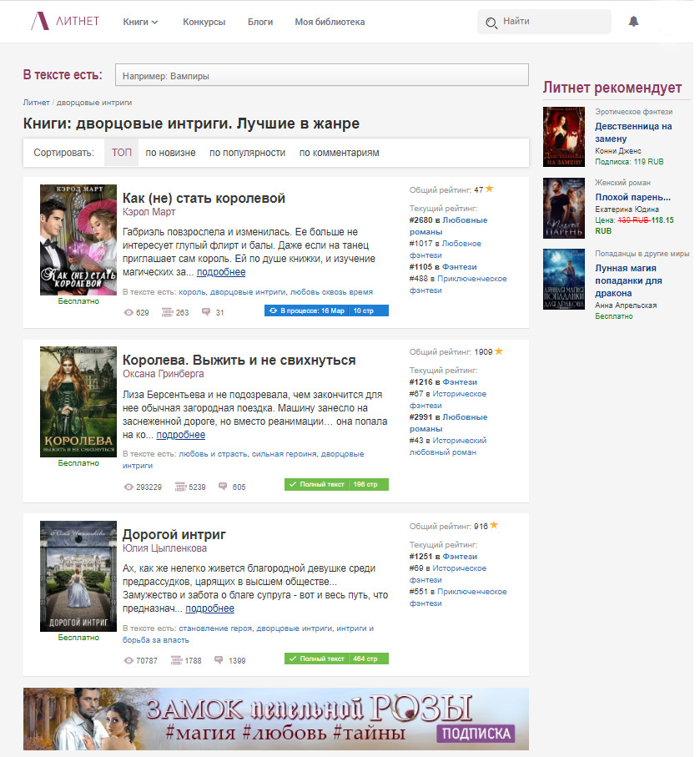Click the comments icon showing 1399 under «Дорогой интриг»
The height and width of the screenshot is (757, 700).
coord(218,658)
